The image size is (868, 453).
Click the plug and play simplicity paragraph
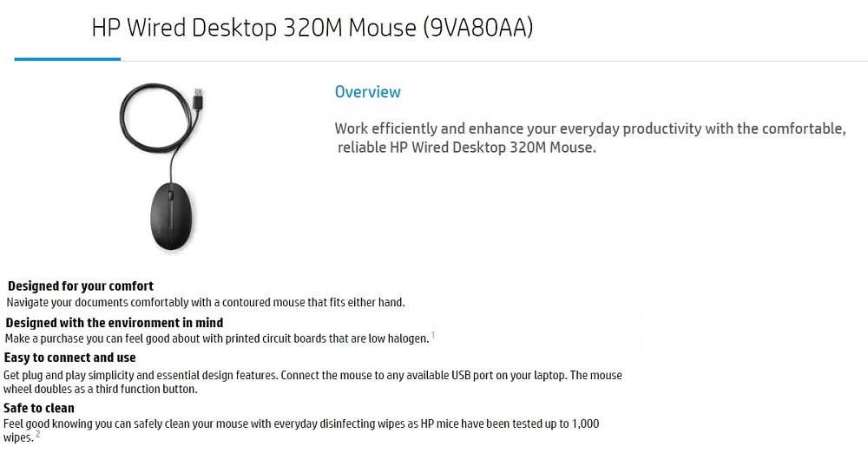pos(312,382)
